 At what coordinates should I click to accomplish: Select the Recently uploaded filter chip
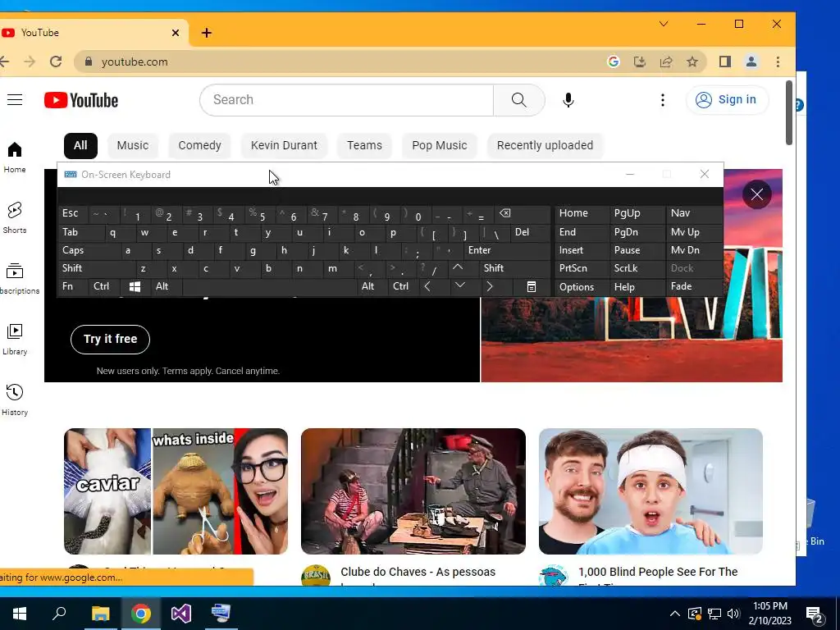point(545,146)
